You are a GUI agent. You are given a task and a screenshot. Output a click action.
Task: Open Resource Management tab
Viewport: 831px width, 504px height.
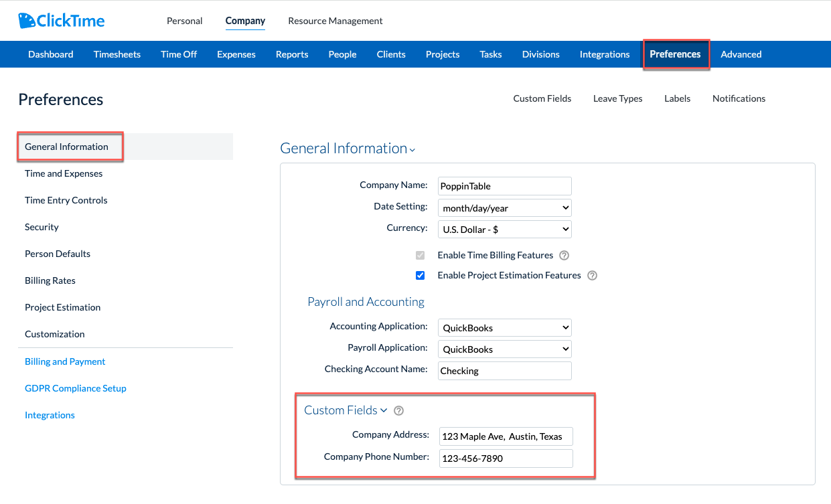pyautogui.click(x=335, y=21)
